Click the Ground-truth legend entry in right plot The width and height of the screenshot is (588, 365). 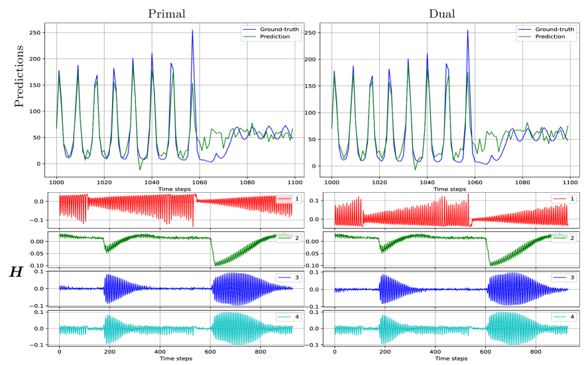[x=554, y=29]
